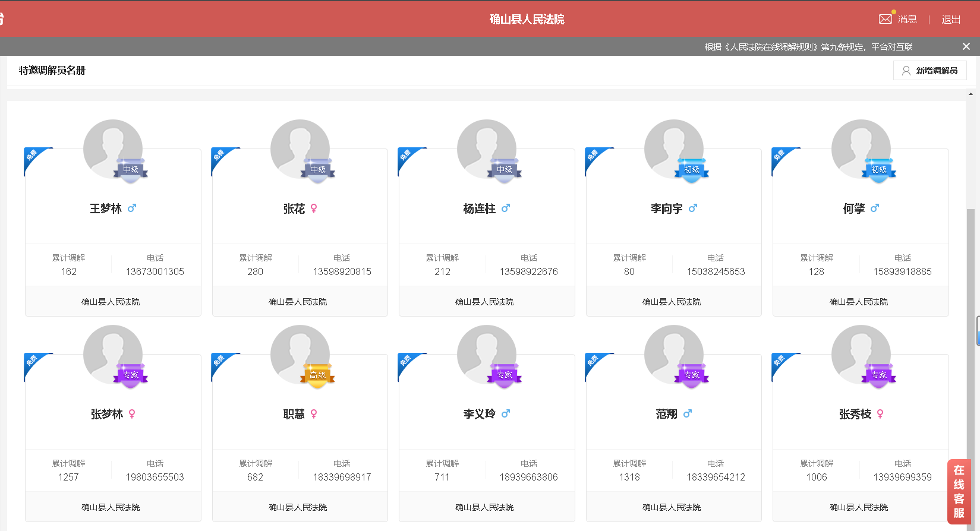Click phone number 13598922676
The image size is (980, 531).
pos(529,271)
